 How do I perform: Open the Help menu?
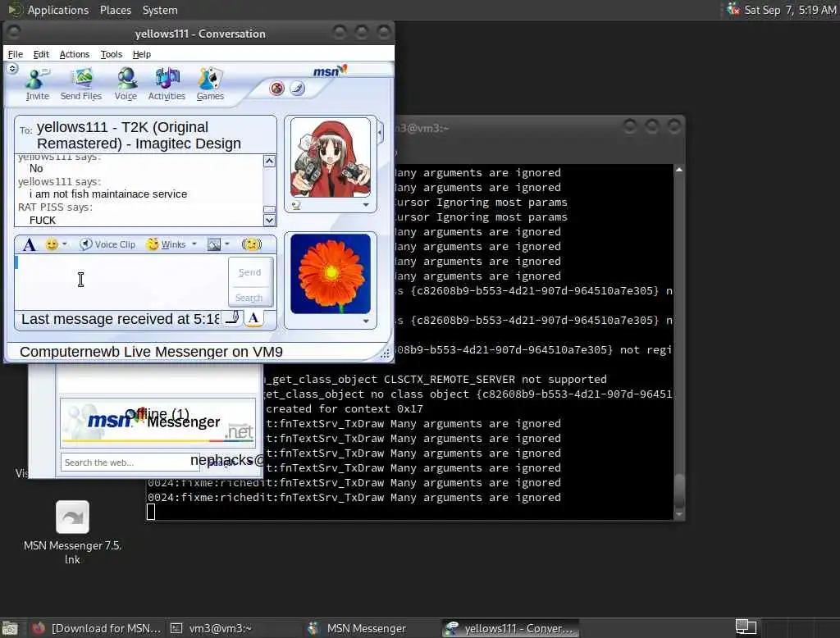141,54
